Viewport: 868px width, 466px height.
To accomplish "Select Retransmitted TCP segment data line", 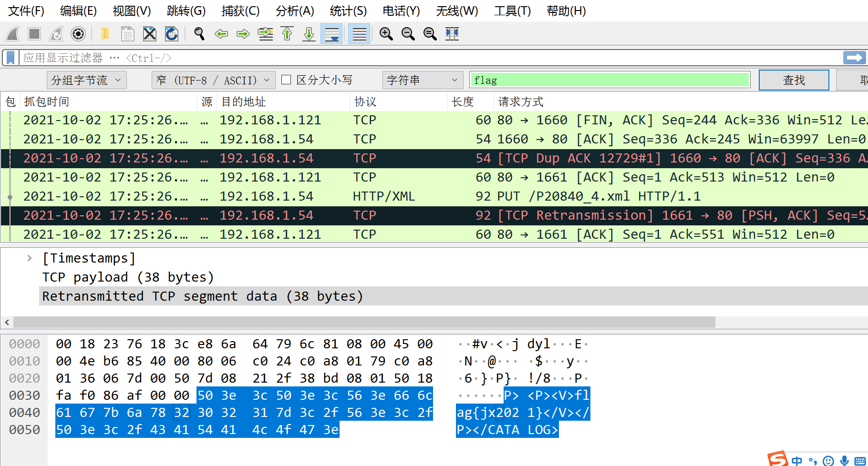I will pos(453,296).
